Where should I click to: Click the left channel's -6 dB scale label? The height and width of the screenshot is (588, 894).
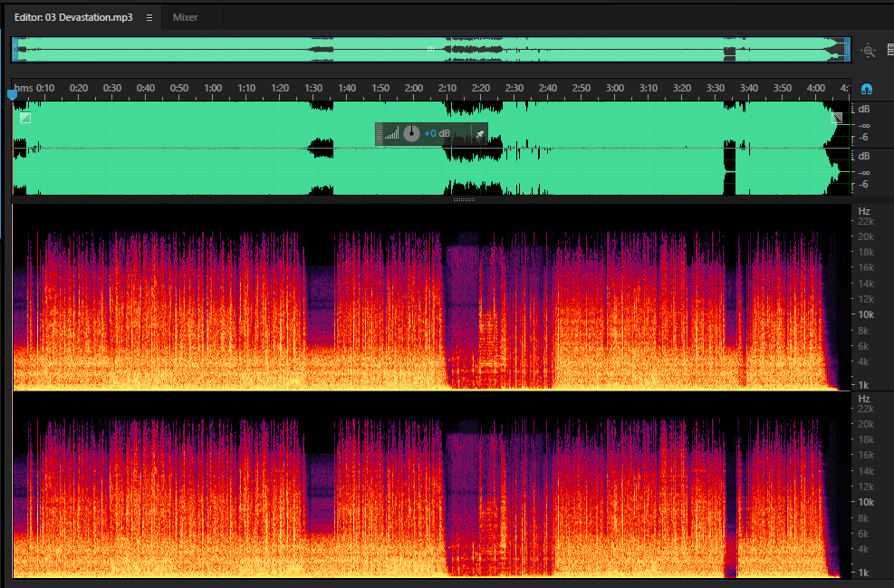(864, 138)
